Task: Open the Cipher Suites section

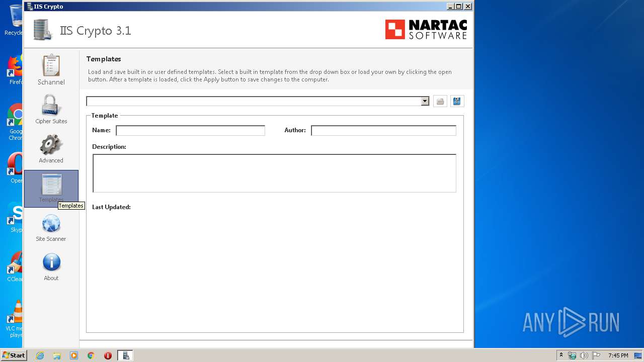Action: [51, 109]
